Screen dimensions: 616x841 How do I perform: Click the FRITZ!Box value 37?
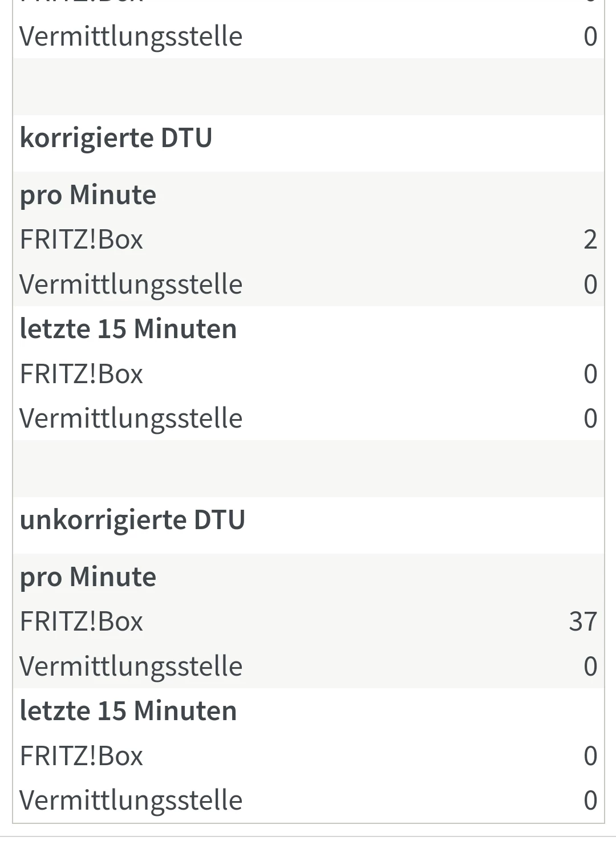(582, 621)
